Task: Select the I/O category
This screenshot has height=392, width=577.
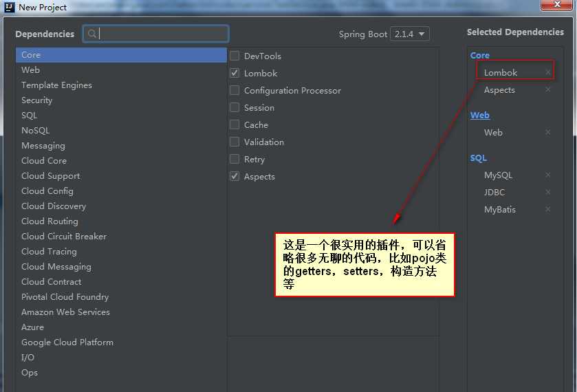Action: coord(121,357)
